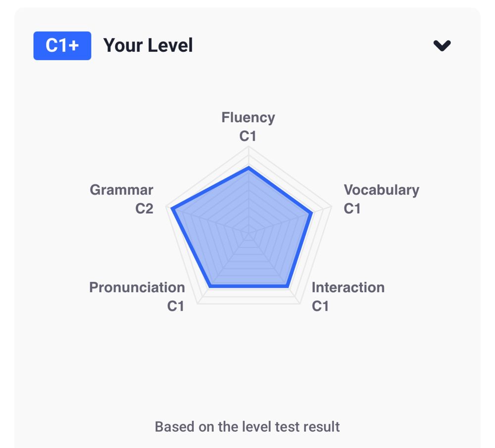Viewport: 495px width, 448px height.
Task: Click the Vocabulary label
Action: [x=381, y=190]
